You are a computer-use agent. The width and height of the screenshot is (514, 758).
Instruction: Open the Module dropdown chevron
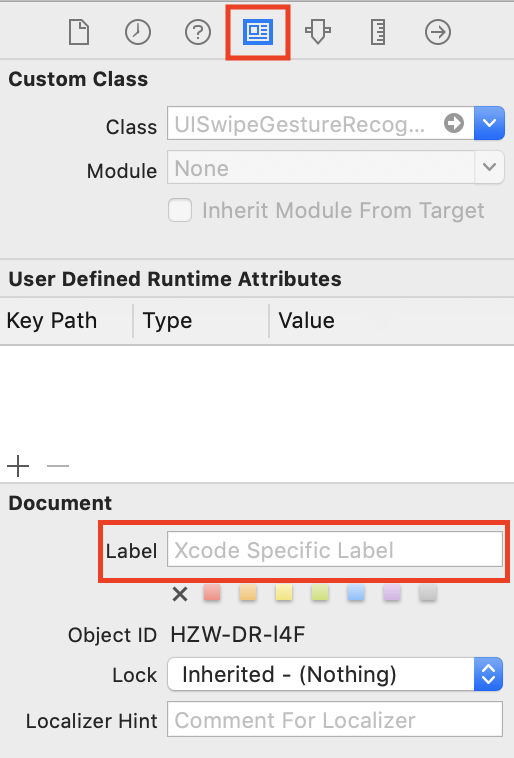point(489,167)
